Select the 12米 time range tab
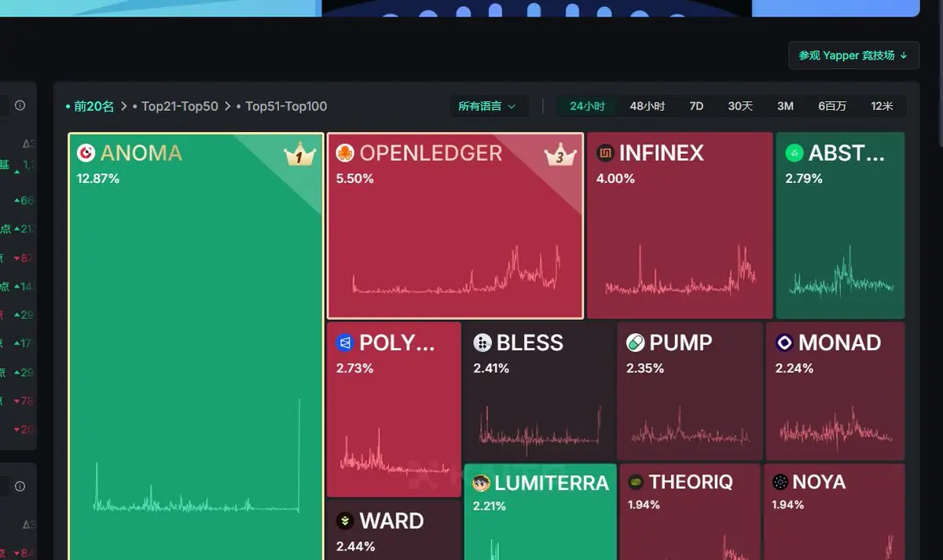943x560 pixels. coord(882,106)
